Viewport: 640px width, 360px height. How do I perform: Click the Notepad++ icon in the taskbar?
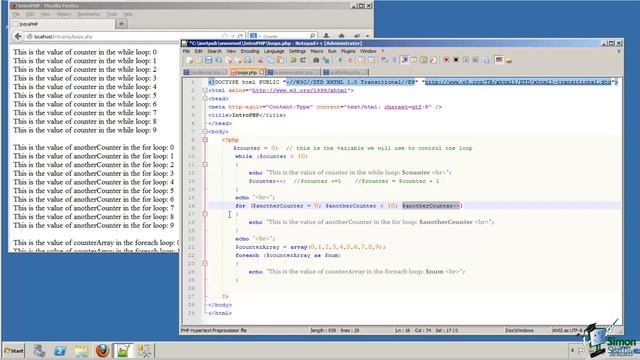pos(123,351)
